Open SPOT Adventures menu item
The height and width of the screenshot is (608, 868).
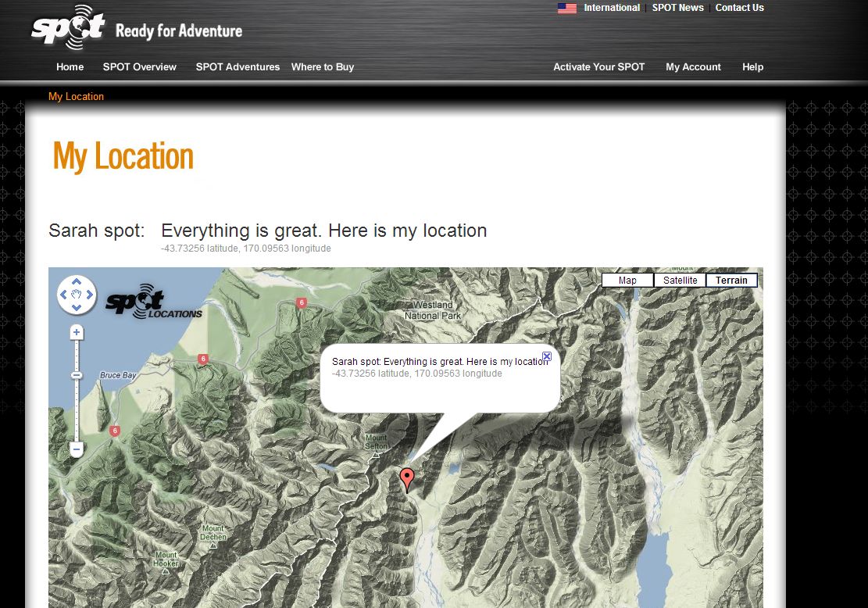tap(238, 67)
